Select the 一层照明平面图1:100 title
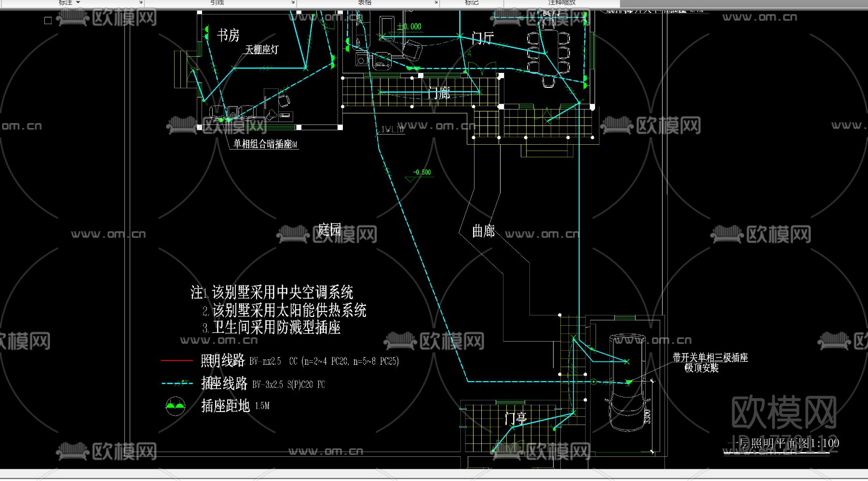 coord(783,443)
